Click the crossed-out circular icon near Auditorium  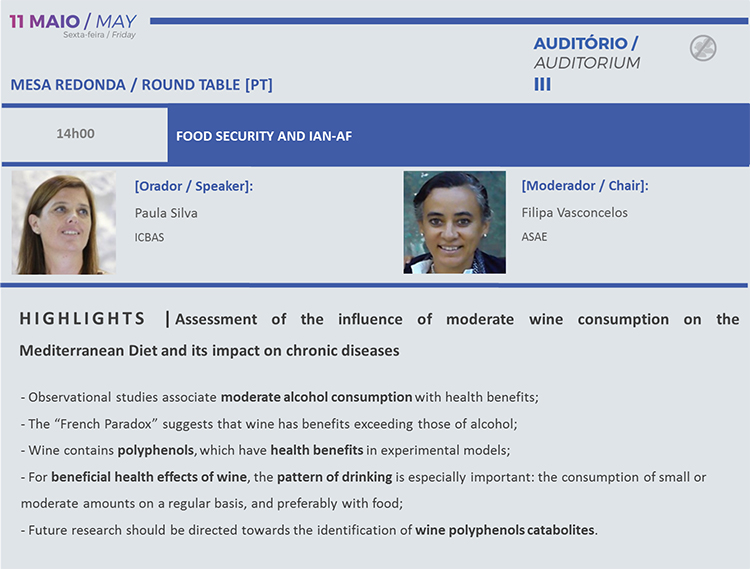(x=703, y=48)
